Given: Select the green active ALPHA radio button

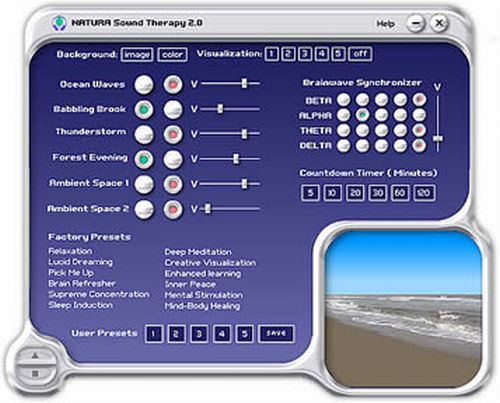Looking at the screenshot, I should (x=362, y=115).
